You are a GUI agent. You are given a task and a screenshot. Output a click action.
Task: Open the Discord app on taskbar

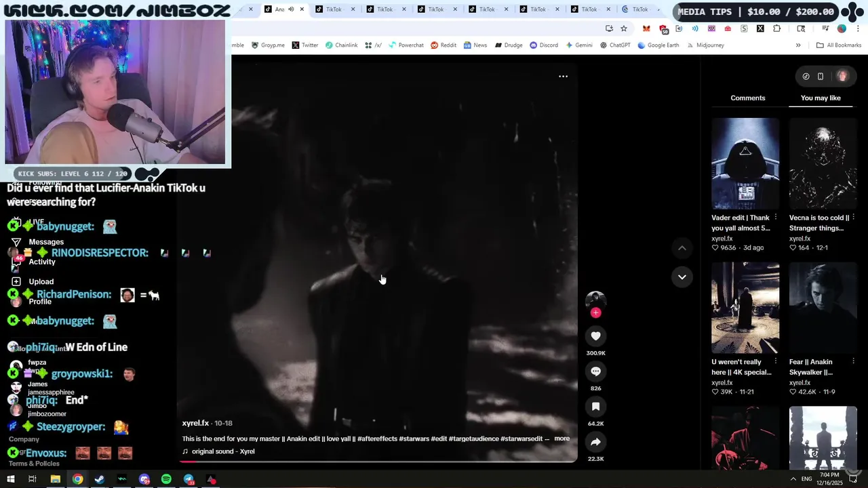coord(144,479)
